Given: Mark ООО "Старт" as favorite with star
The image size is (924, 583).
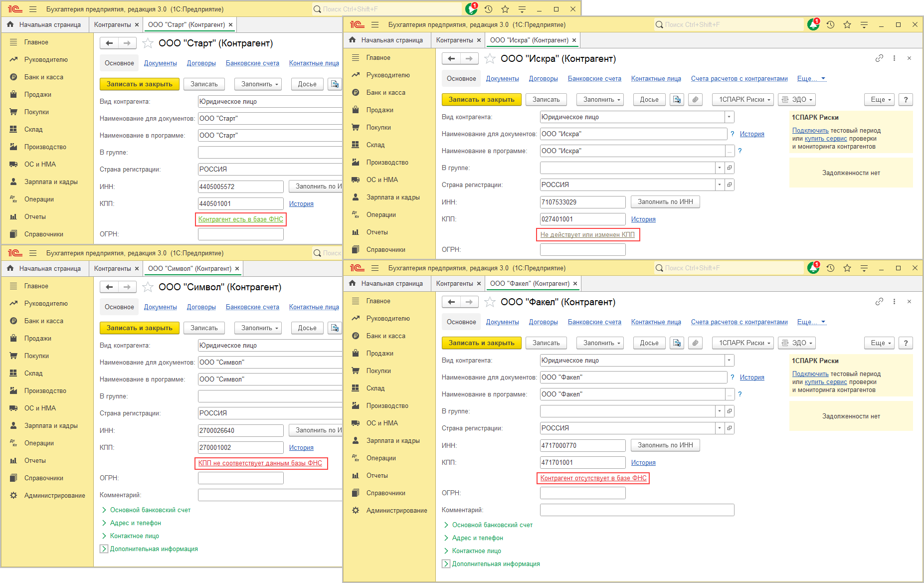Looking at the screenshot, I should [148, 43].
